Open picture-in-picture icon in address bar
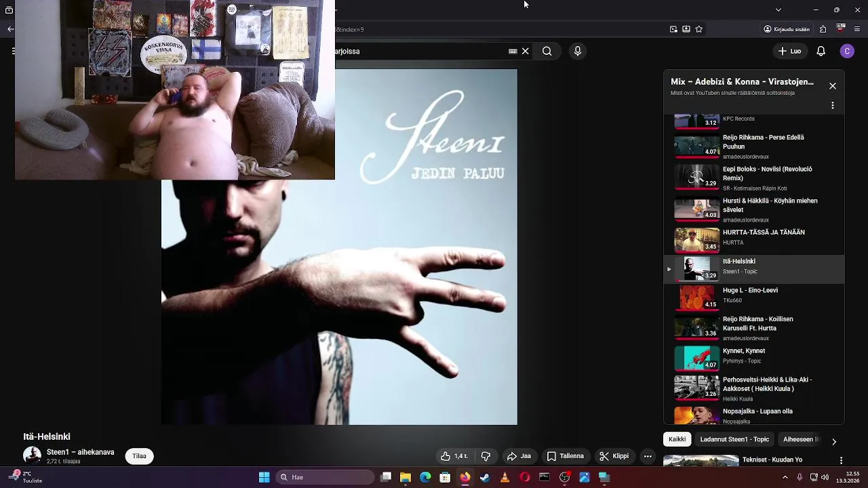Image resolution: width=868 pixels, height=488 pixels. [673, 29]
